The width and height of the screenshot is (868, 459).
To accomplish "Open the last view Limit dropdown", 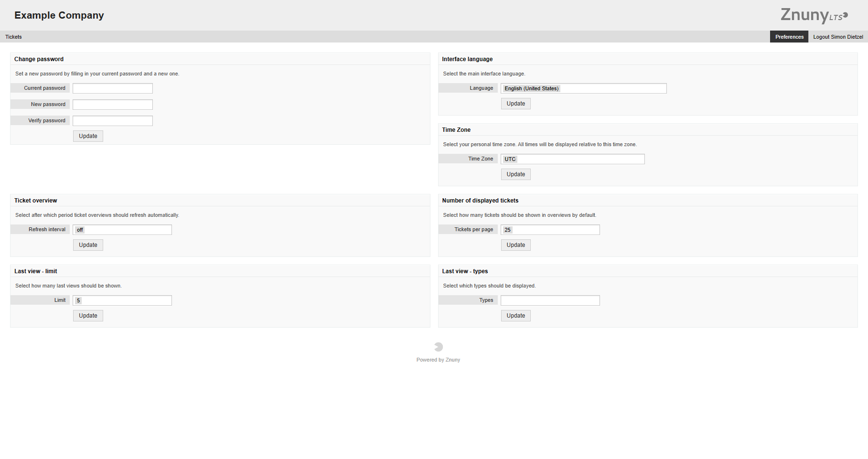I will pos(122,300).
